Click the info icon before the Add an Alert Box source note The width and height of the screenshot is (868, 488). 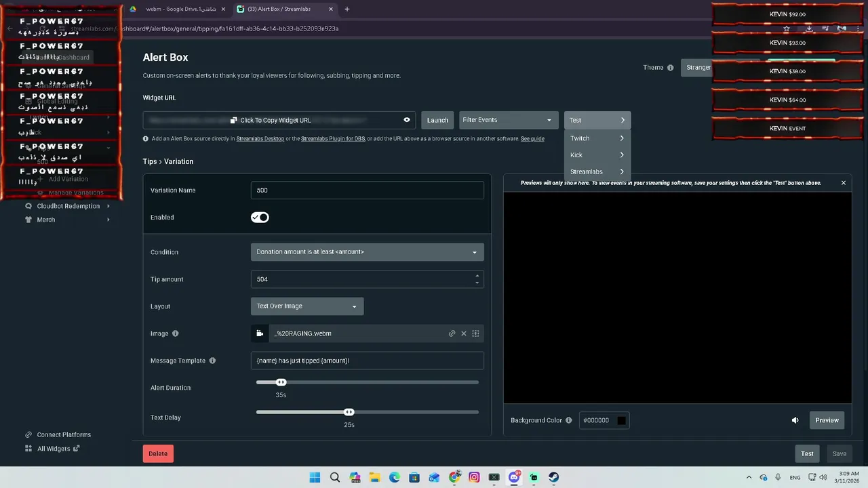click(x=146, y=139)
